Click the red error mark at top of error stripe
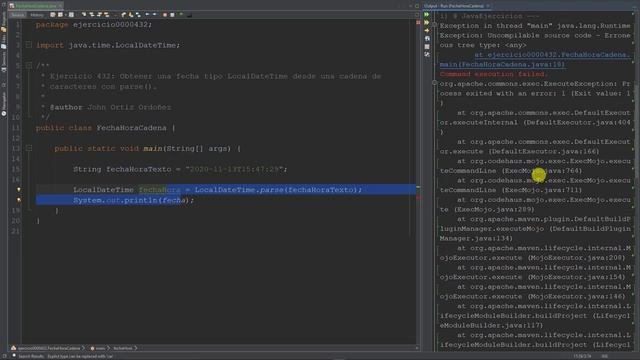The image size is (640, 360). pyautogui.click(x=418, y=22)
